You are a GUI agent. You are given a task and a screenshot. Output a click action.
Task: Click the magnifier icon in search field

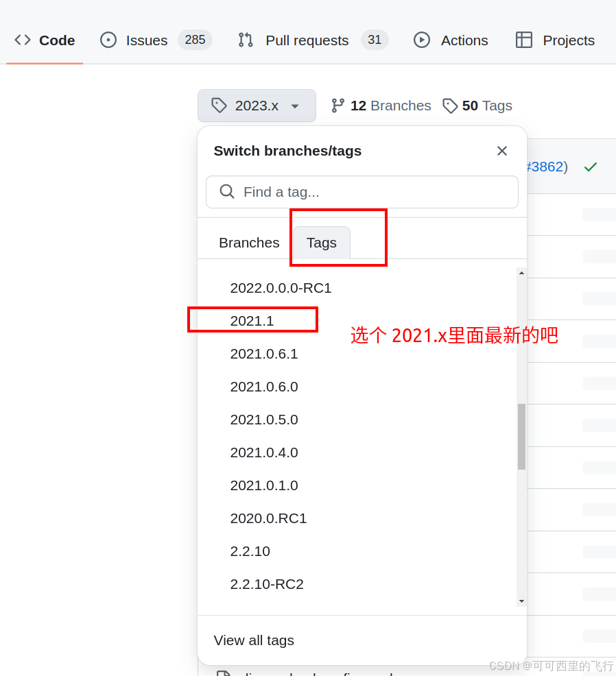click(x=227, y=191)
